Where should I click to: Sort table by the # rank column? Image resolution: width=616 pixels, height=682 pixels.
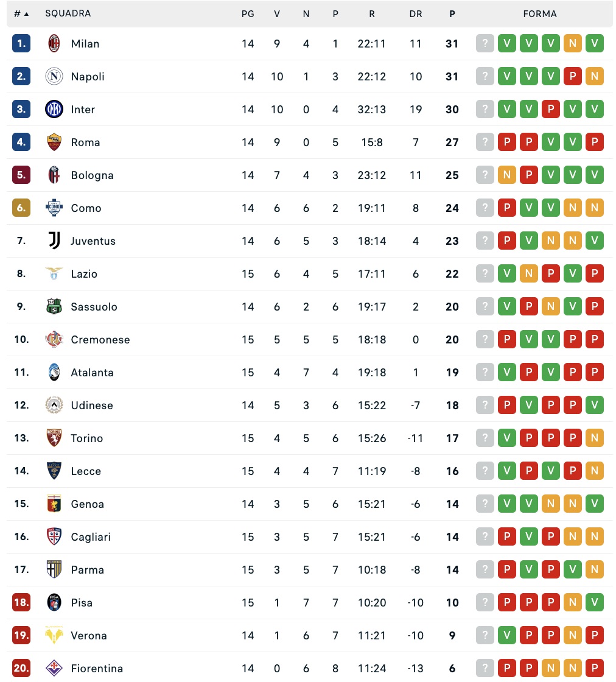(x=21, y=14)
